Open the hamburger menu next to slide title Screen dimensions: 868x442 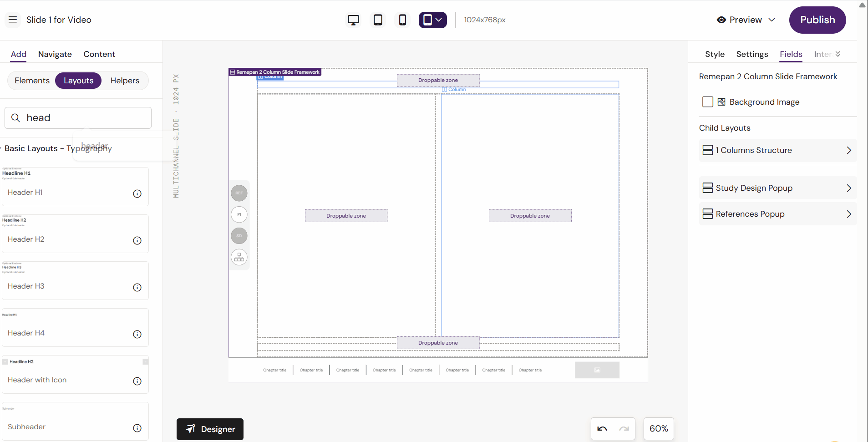tap(12, 20)
